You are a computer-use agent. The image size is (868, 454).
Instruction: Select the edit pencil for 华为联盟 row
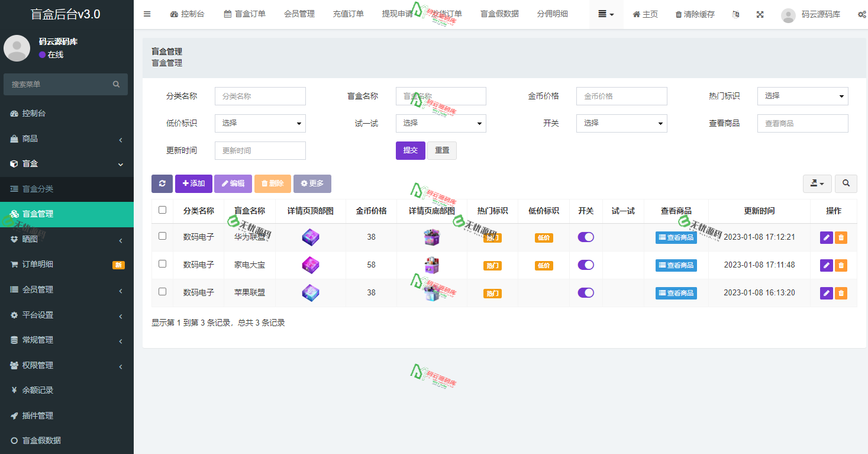pos(826,237)
